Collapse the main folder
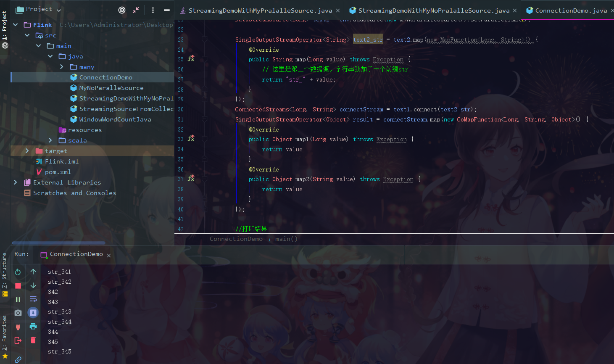 [38, 46]
